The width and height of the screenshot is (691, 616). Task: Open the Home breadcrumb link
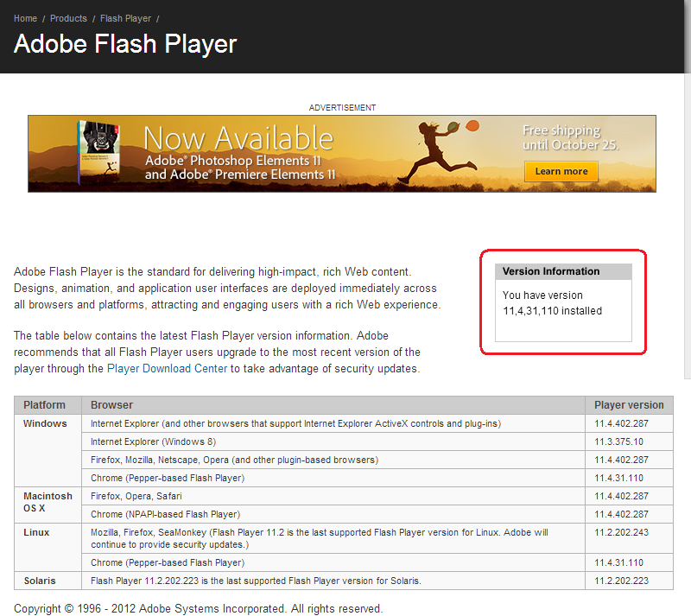click(x=25, y=18)
